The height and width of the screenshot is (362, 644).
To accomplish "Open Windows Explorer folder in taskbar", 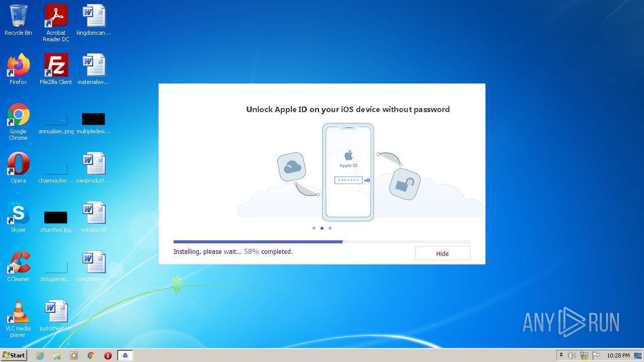I will pos(57,355).
